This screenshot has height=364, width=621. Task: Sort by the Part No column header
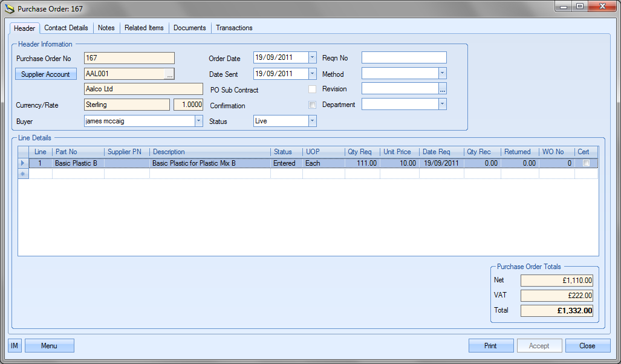click(78, 152)
